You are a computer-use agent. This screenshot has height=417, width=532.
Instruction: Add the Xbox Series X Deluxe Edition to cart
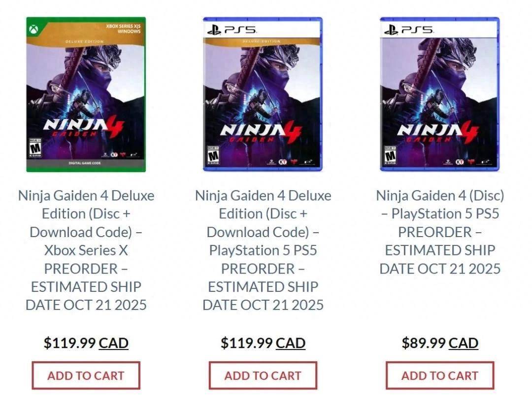click(86, 376)
